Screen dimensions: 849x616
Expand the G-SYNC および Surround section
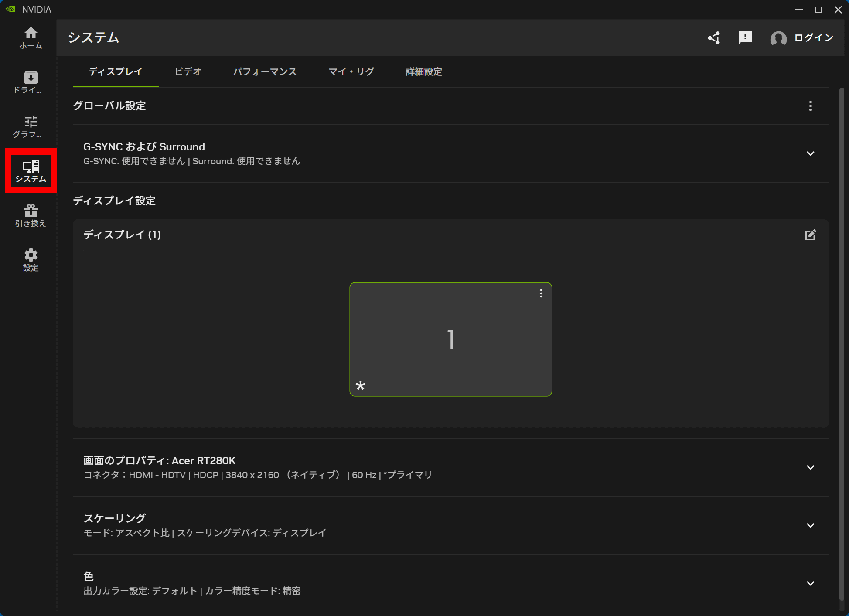(450, 153)
